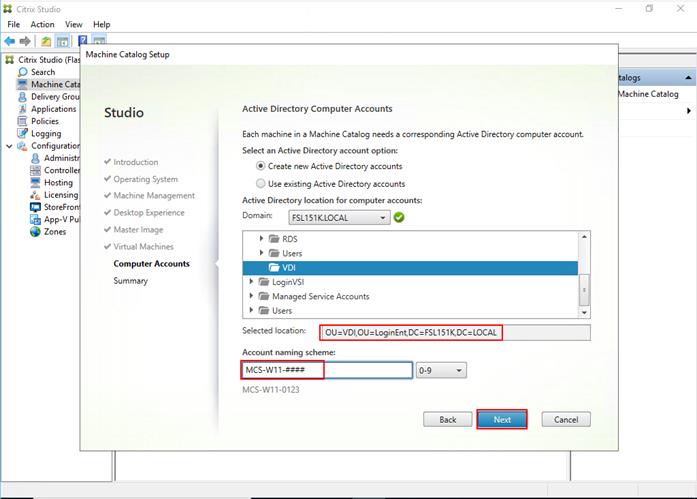
Task: Open the App-V Publishing node icon
Action: point(36,219)
